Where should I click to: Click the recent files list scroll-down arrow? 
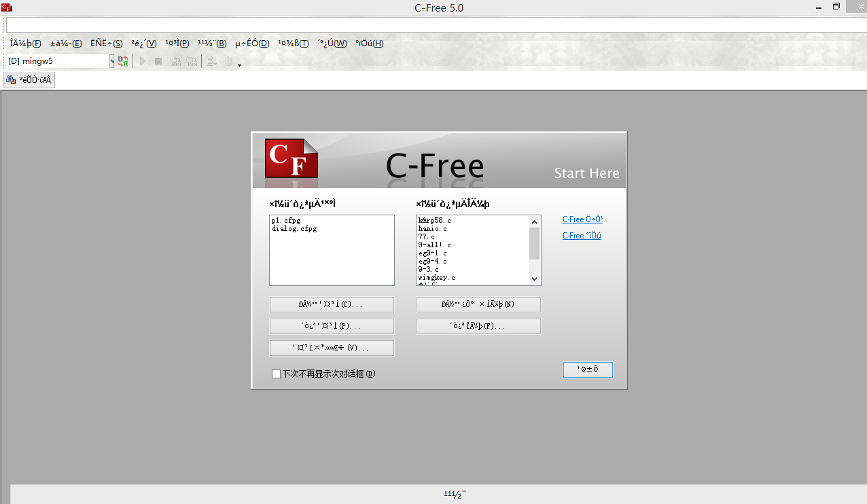[x=534, y=279]
